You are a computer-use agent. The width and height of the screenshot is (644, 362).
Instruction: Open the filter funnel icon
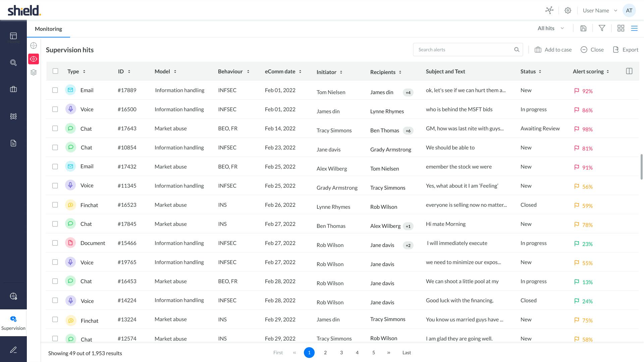(602, 28)
